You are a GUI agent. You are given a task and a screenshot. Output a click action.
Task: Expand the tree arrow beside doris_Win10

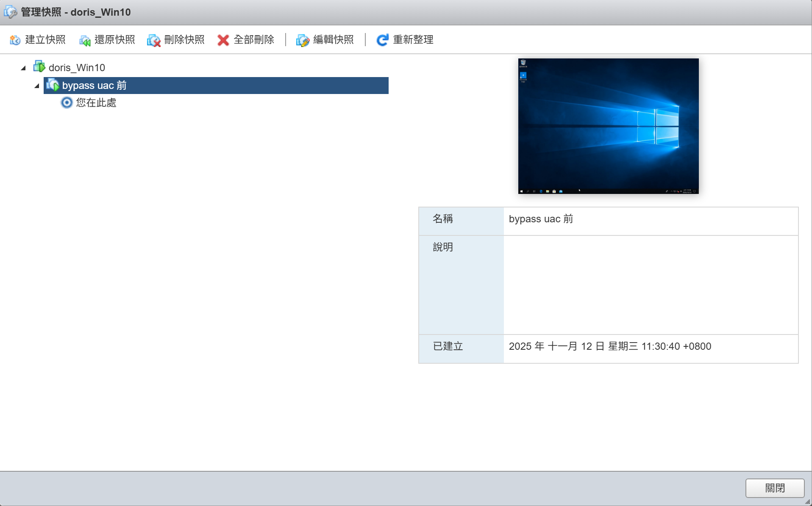click(x=23, y=68)
